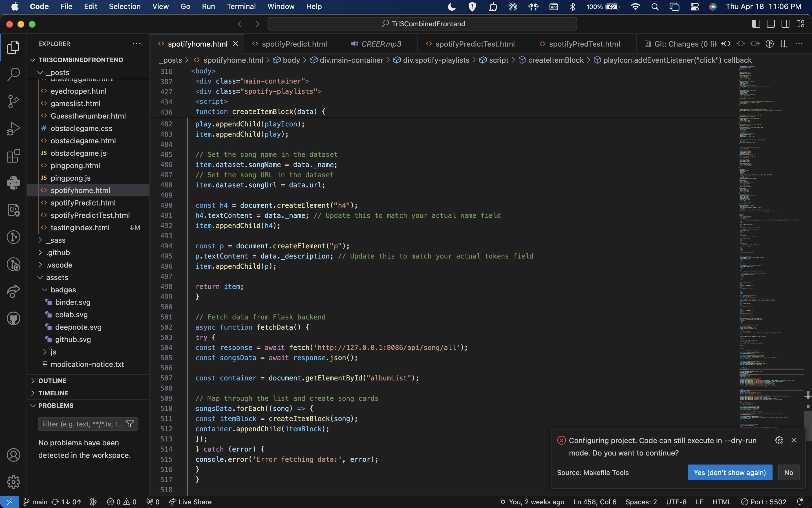Open the Selection menu
The image size is (812, 508).
click(125, 6)
